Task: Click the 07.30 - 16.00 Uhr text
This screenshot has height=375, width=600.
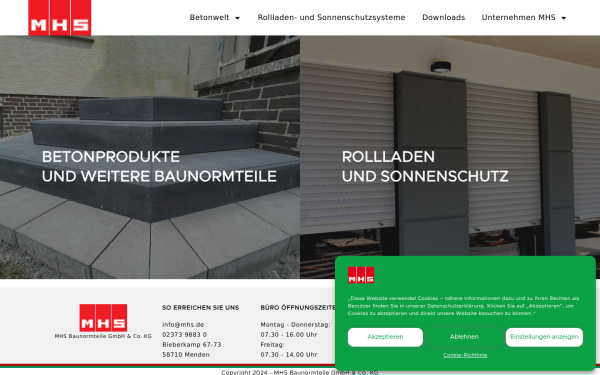Action: pos(289,334)
